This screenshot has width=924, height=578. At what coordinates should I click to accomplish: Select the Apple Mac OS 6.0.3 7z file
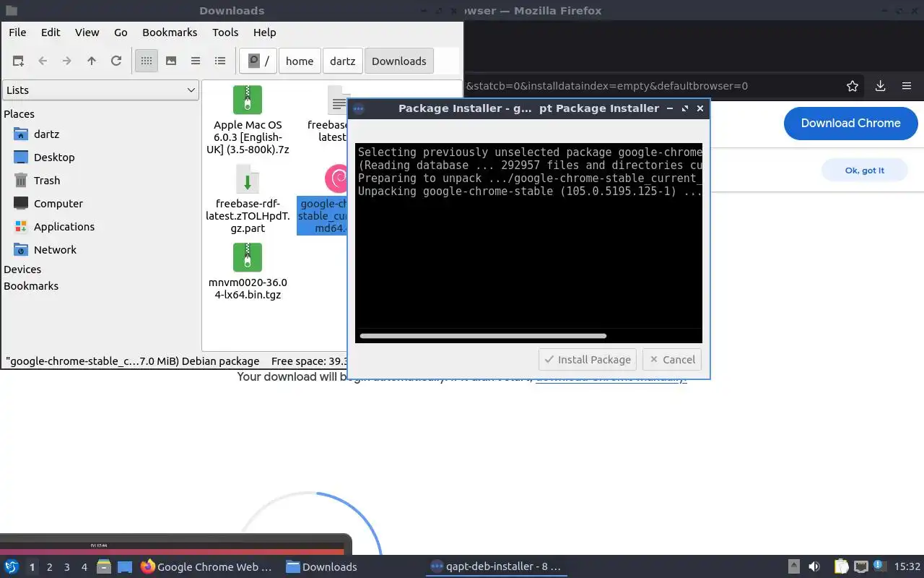click(x=248, y=120)
